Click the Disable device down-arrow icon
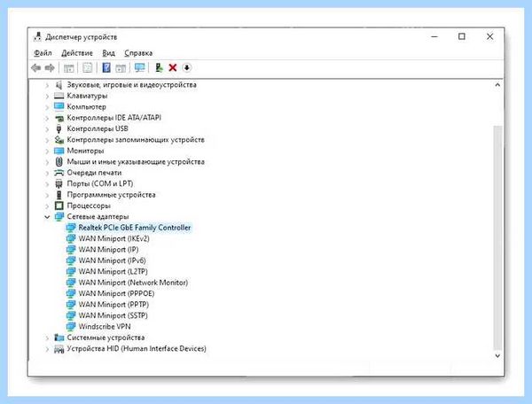532x404 pixels. coord(186,68)
